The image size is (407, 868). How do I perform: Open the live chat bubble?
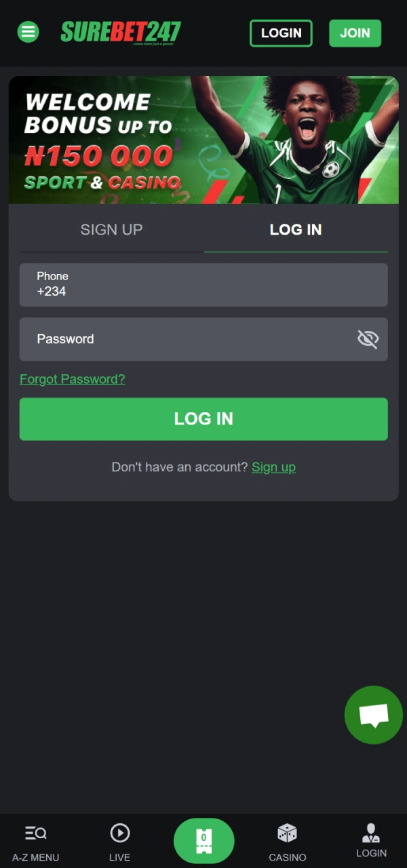(373, 715)
